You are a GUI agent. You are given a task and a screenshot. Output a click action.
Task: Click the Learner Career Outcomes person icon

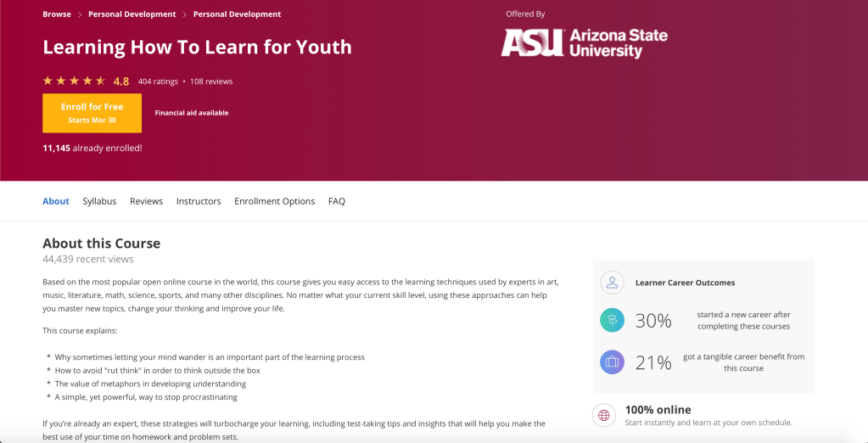[611, 283]
